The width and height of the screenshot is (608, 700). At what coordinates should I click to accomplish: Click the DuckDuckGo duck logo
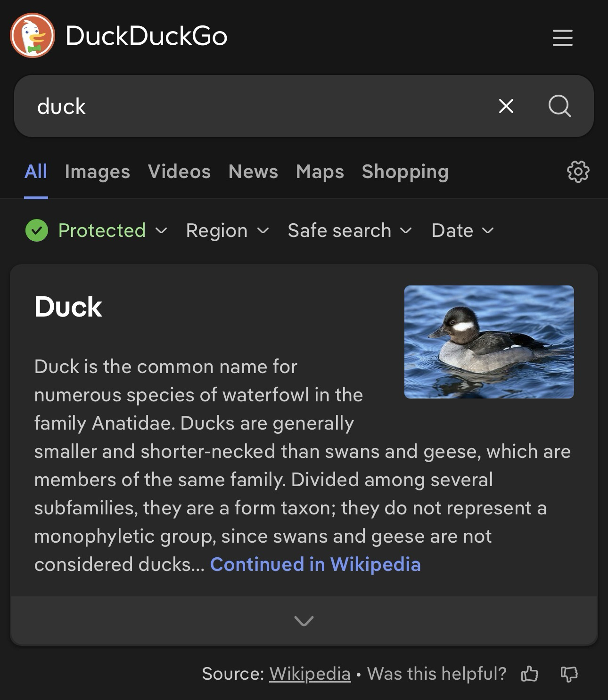tap(33, 35)
